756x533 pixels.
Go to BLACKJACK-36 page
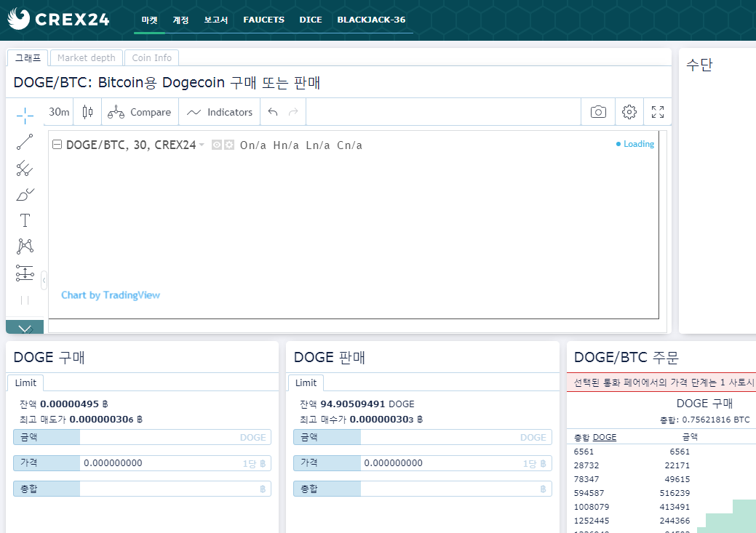click(371, 20)
